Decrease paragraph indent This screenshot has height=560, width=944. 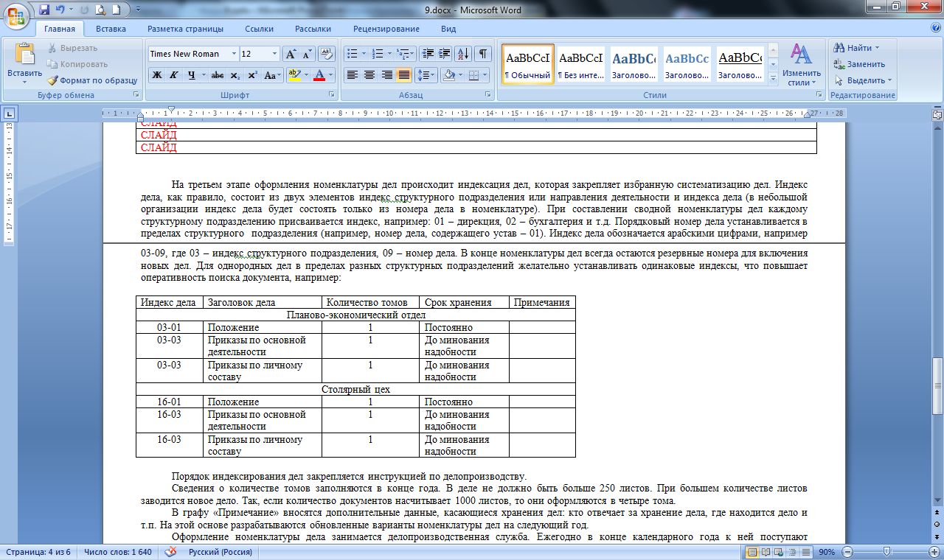click(427, 54)
